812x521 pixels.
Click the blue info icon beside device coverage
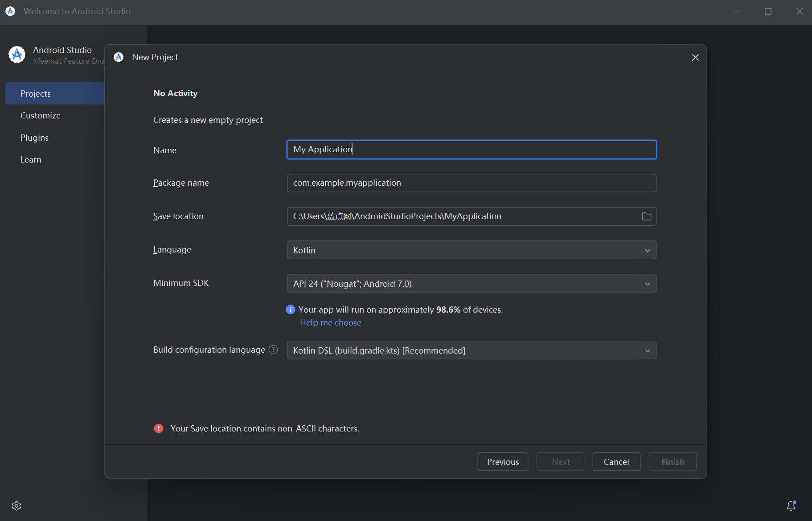(291, 309)
